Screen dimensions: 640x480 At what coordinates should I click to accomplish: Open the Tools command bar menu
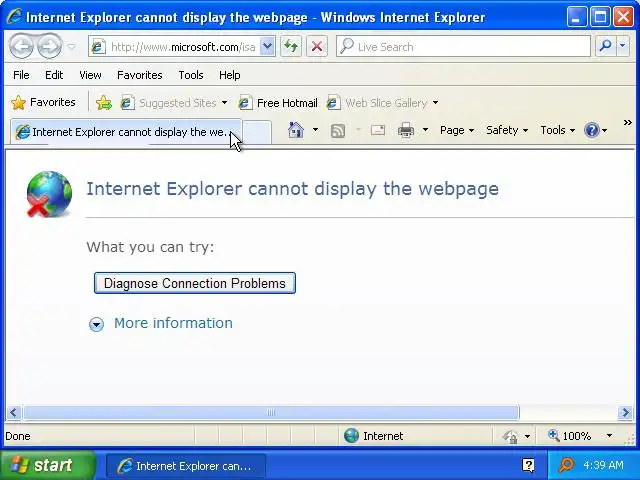(x=558, y=130)
